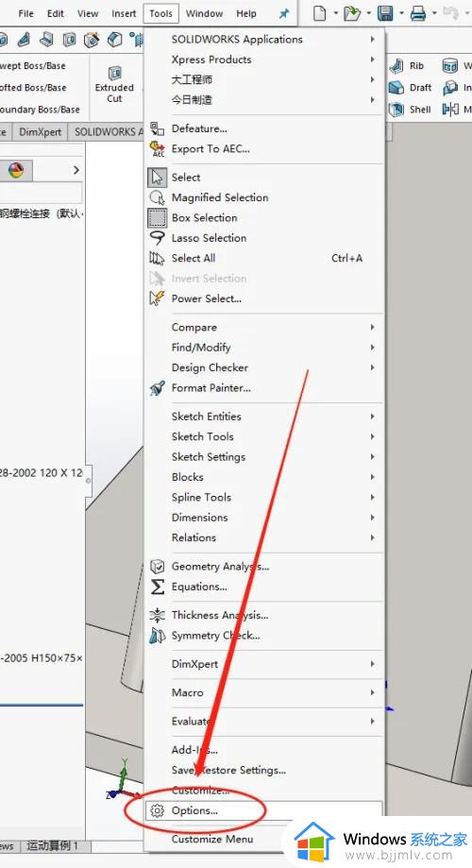472x868 pixels.
Task: Expand Spline Tools submenu
Action: click(264, 497)
